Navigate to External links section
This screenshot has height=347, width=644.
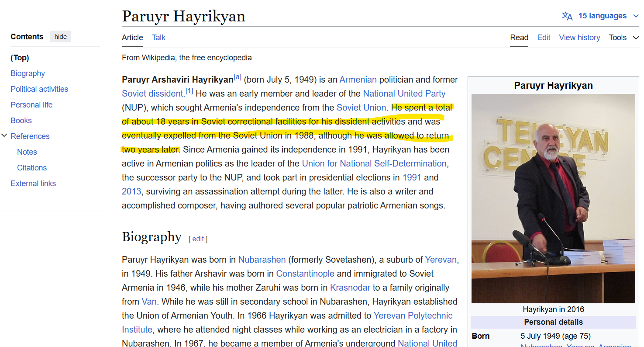33,184
